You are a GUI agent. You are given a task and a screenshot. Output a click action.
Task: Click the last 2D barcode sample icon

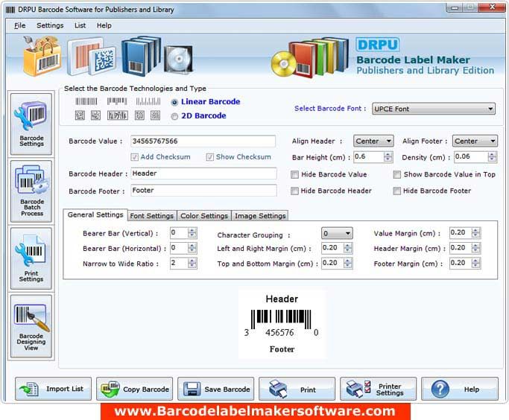point(155,115)
